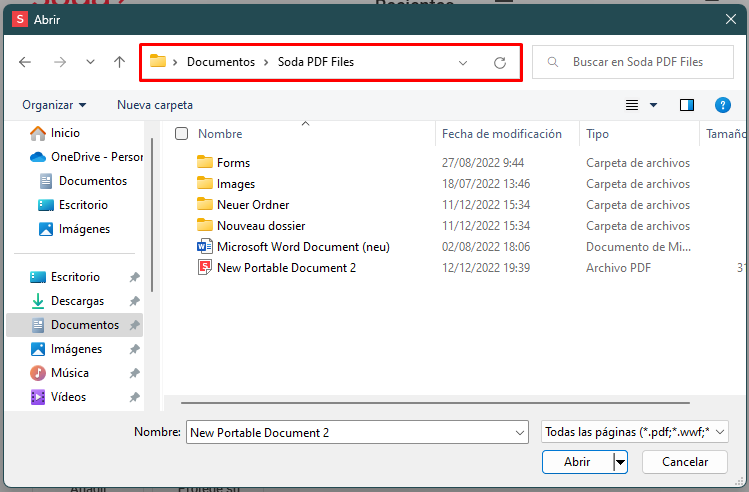Select the Neuer Ordner folder
749x492 pixels.
click(253, 205)
